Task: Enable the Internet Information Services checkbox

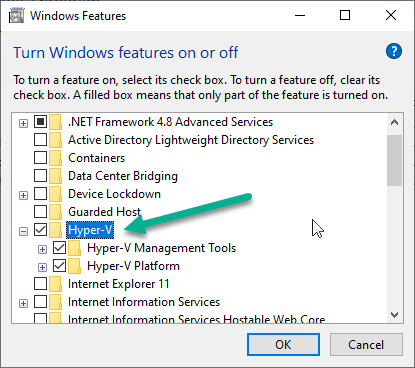Action: pos(40,302)
